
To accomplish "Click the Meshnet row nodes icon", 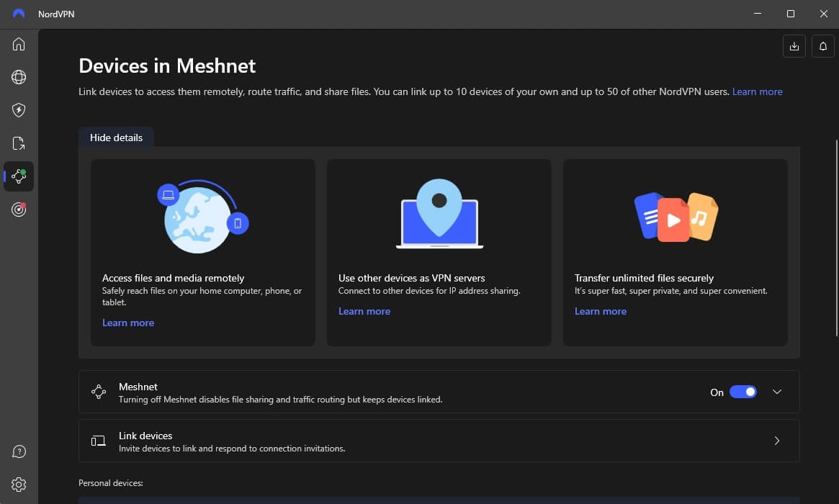I will coord(99,392).
